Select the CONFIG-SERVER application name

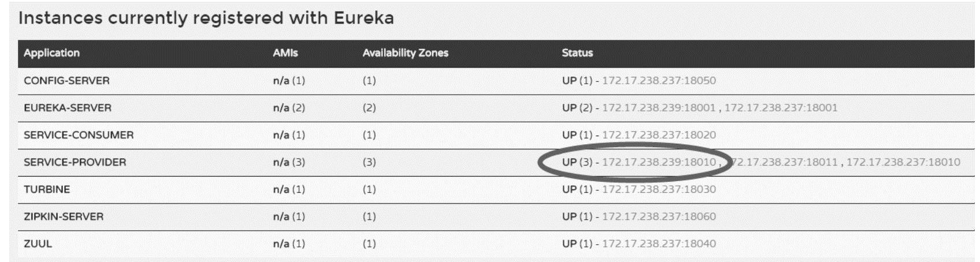[66, 80]
